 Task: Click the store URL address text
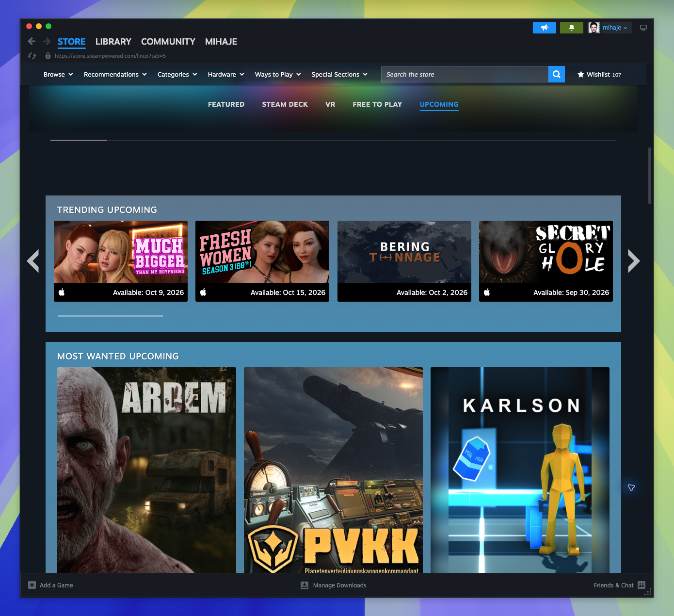[110, 56]
